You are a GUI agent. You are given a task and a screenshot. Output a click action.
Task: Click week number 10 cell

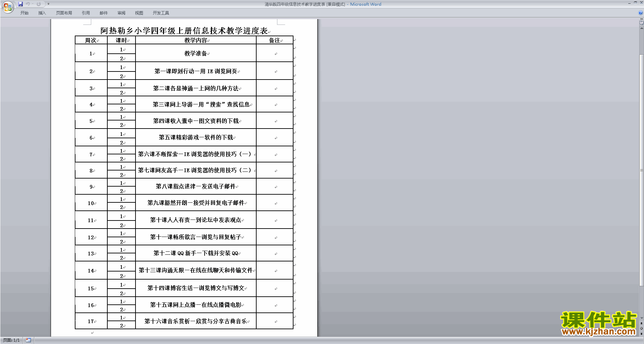pyautogui.click(x=91, y=203)
